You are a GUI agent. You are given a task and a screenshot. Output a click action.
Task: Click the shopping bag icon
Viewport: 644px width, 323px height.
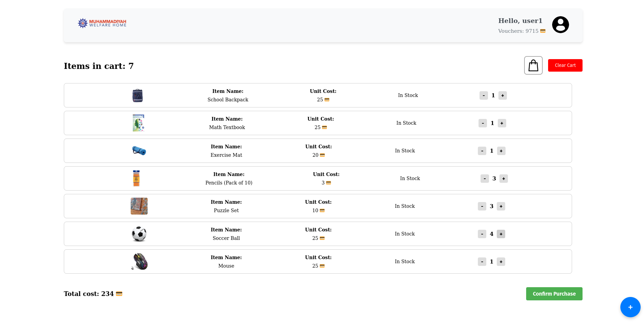point(533,65)
